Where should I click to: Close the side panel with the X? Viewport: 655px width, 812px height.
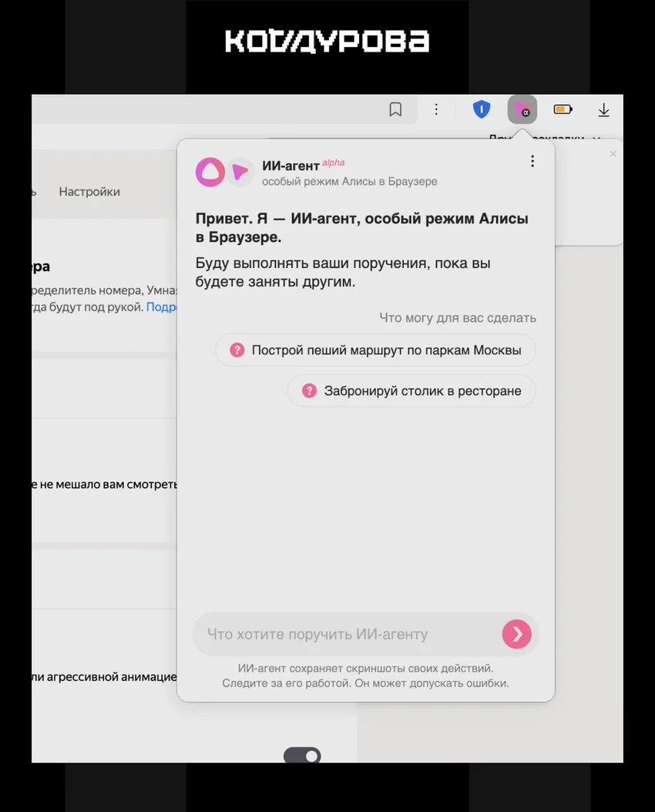click(613, 154)
